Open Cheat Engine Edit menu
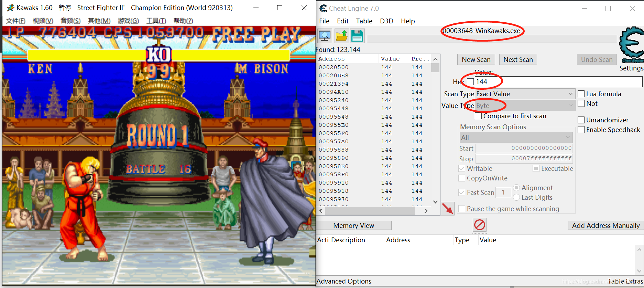The width and height of the screenshot is (644, 288). coord(342,21)
